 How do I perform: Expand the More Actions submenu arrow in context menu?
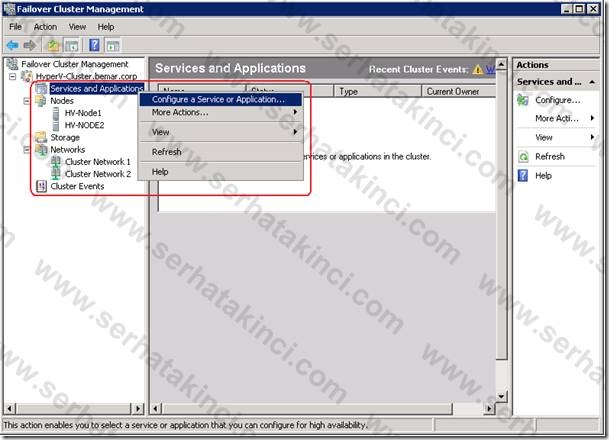[x=296, y=112]
